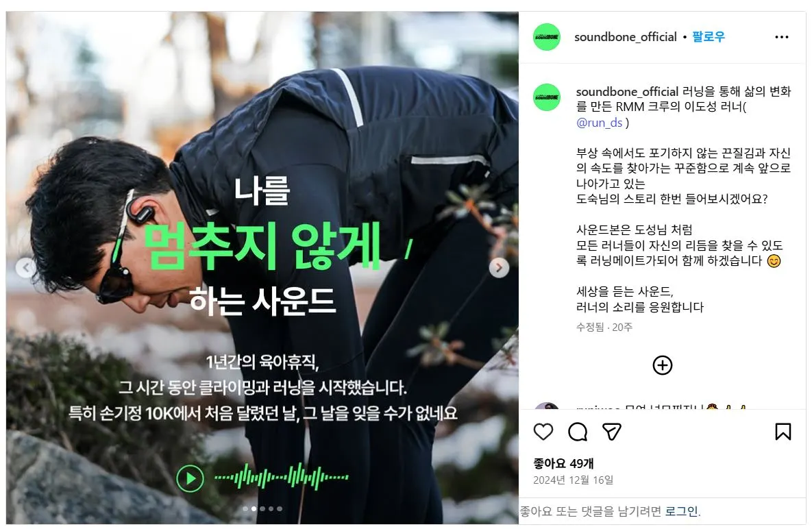Open the @run_ds profile mention

599,123
